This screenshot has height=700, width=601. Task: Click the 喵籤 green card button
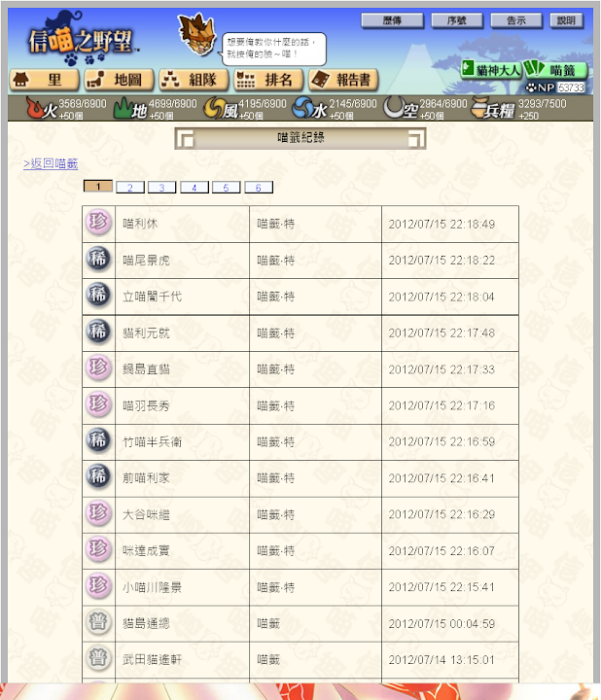[x=555, y=70]
